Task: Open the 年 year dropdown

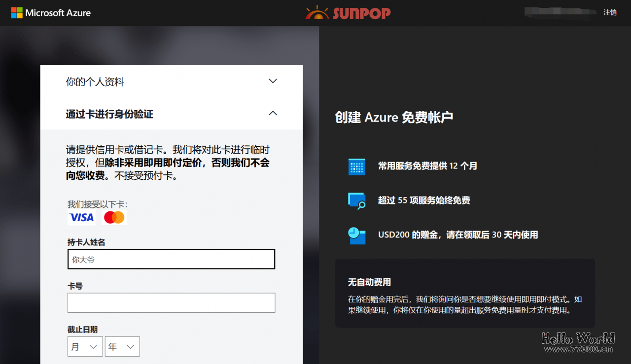Action: [x=122, y=346]
